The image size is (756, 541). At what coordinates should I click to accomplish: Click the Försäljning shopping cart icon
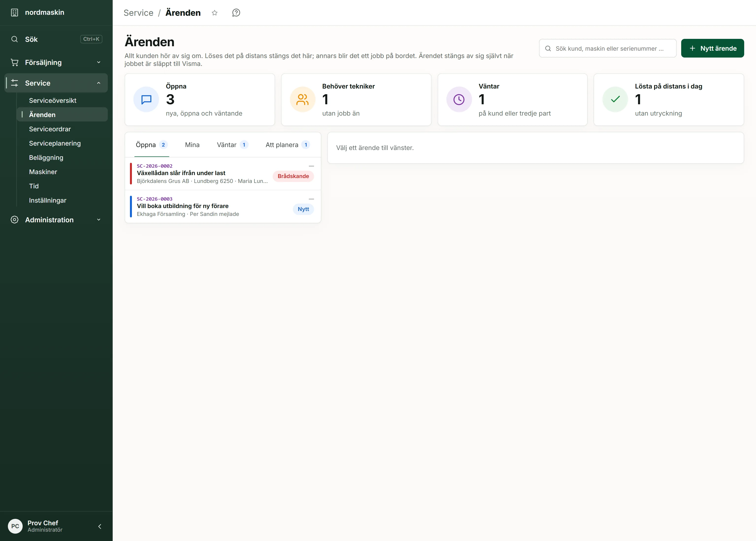(14, 63)
